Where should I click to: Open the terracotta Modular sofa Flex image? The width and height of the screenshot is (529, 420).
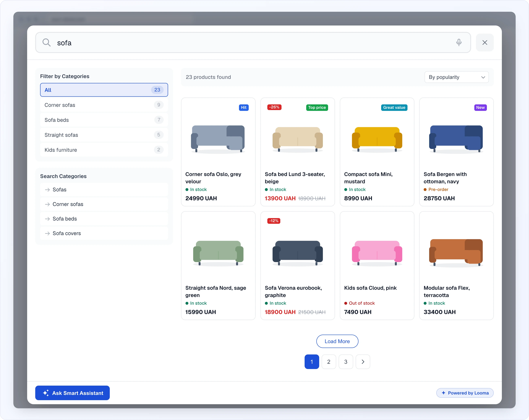(456, 253)
